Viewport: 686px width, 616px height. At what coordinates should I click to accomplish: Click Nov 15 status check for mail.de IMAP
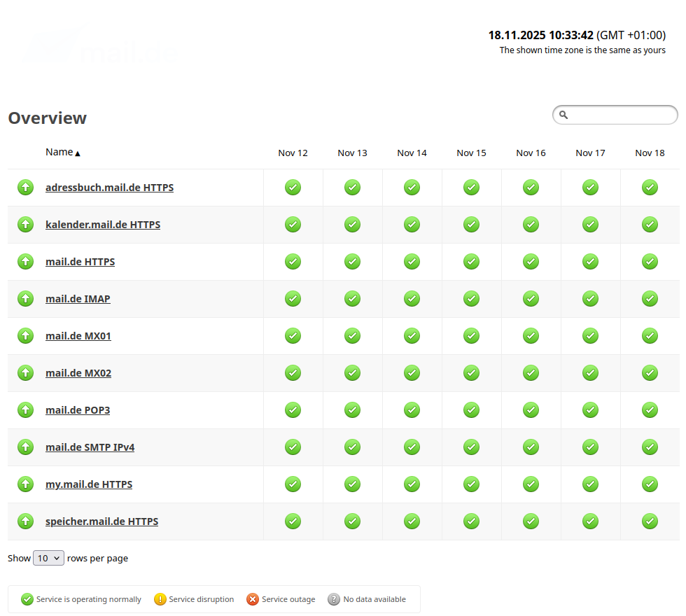471,299
